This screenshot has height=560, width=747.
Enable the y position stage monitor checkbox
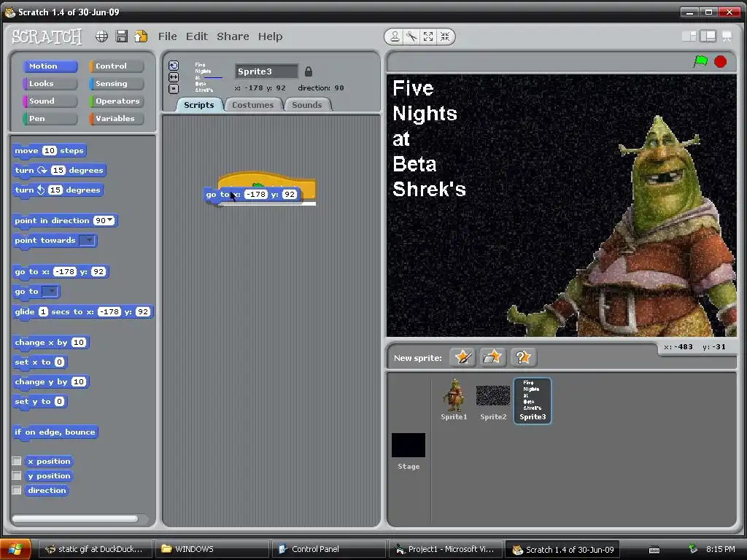tap(17, 475)
